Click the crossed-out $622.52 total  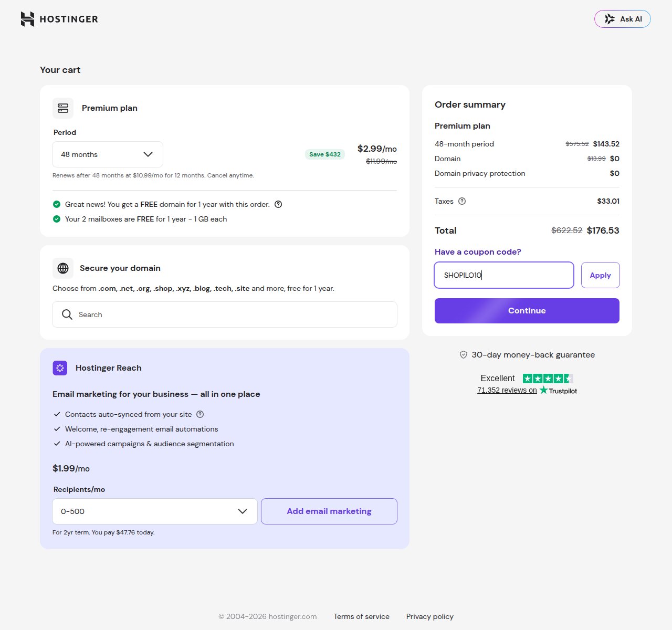(x=567, y=230)
